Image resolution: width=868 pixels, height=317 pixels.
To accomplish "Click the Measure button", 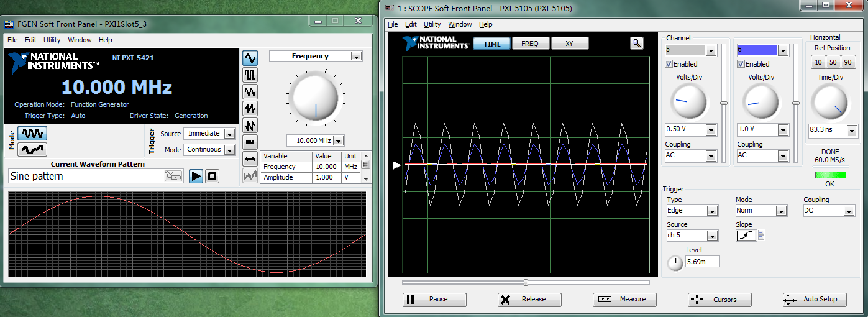I will (624, 300).
